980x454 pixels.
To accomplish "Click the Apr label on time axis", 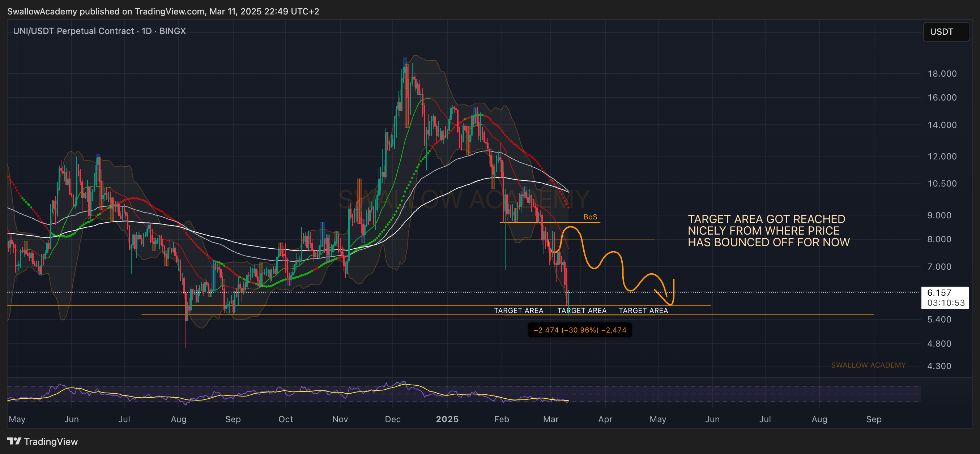I will (605, 419).
